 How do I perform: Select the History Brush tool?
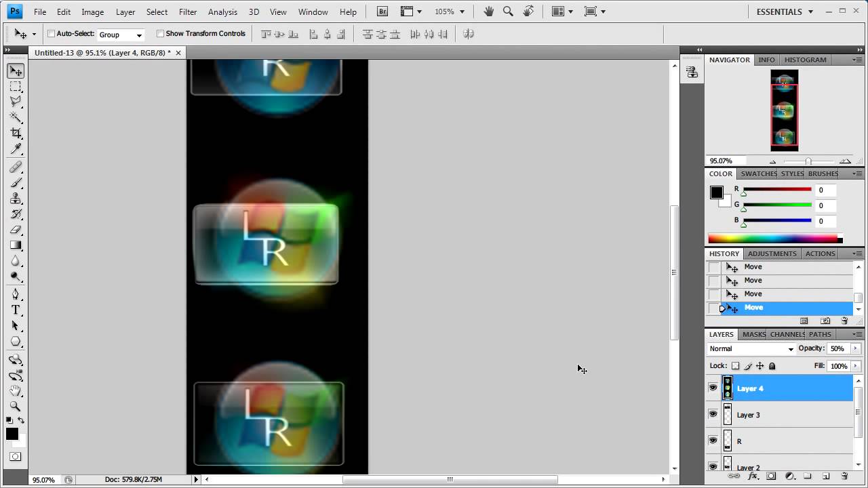pos(16,213)
